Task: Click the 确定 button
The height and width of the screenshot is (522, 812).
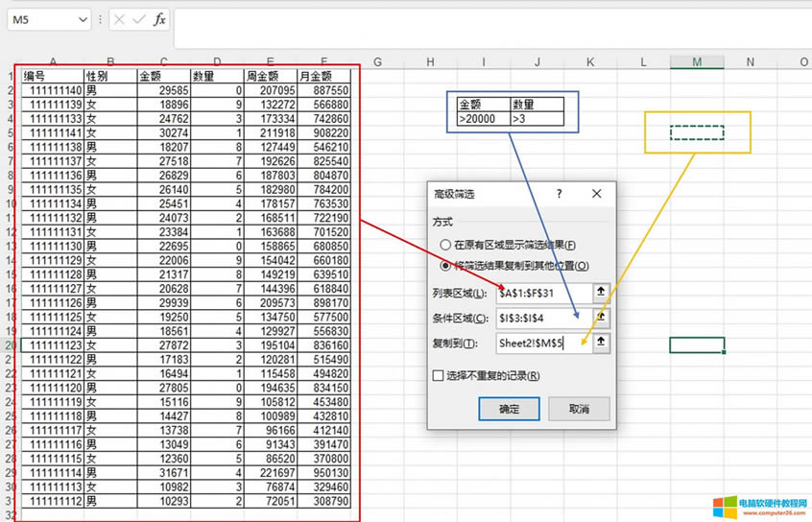Action: [x=509, y=409]
